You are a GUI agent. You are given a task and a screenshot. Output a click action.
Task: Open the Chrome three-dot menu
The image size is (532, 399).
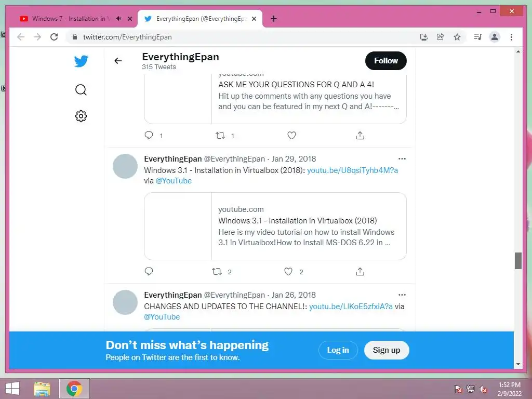click(511, 37)
